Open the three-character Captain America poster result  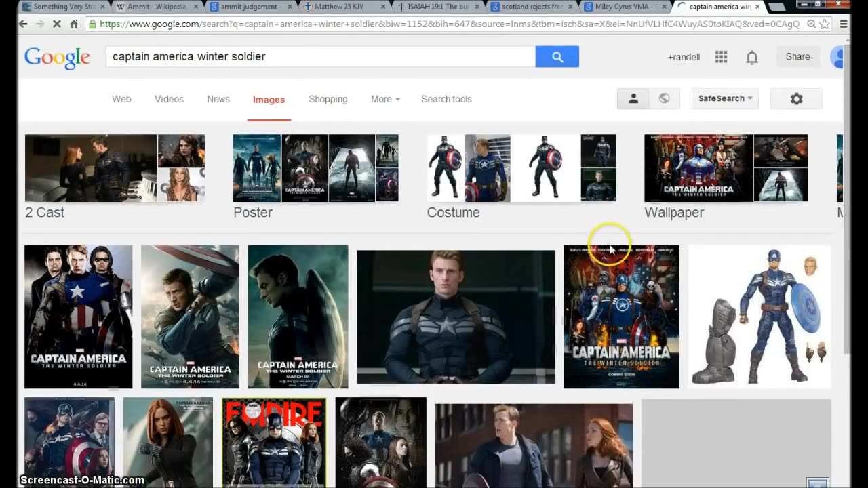(79, 317)
